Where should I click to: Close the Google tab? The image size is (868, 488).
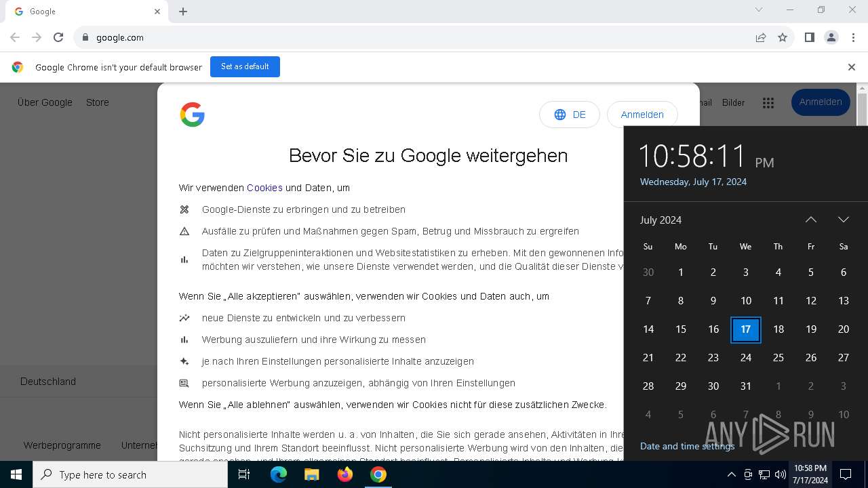(157, 12)
